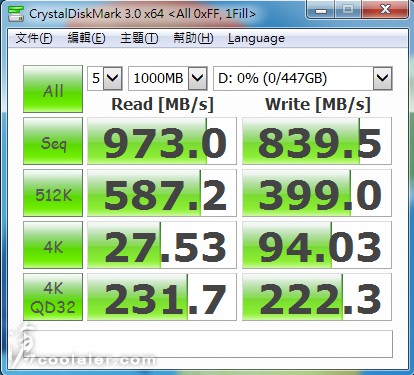Open the 文件(F) menu
414x375 pixels.
pos(34,38)
